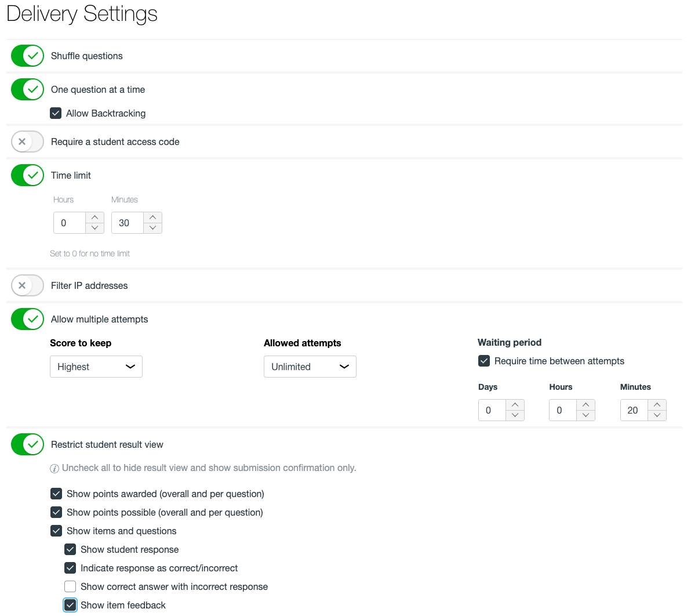Increase waiting period Days with up arrow
The height and width of the screenshot is (616, 691).
click(515, 405)
